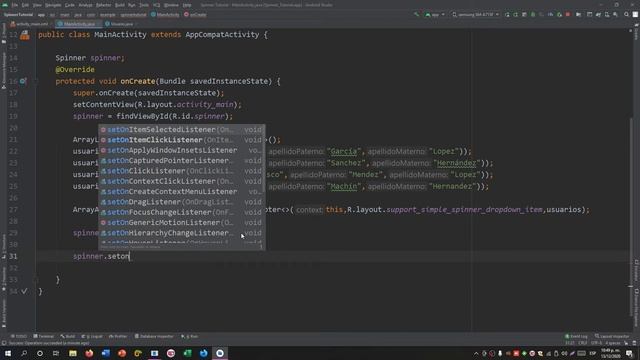Open the Logcat tool window button
Image resolution: width=640 pixels, height=360 pixels.
click(92, 336)
